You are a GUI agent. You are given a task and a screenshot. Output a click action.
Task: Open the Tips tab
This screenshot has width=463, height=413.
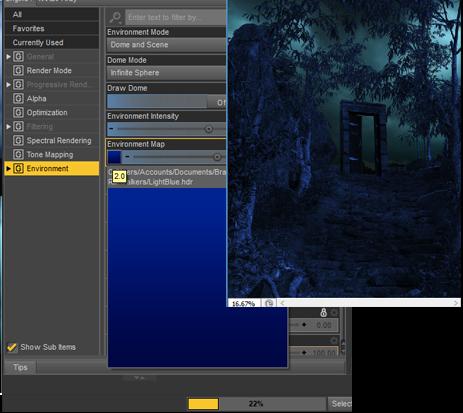(20, 367)
